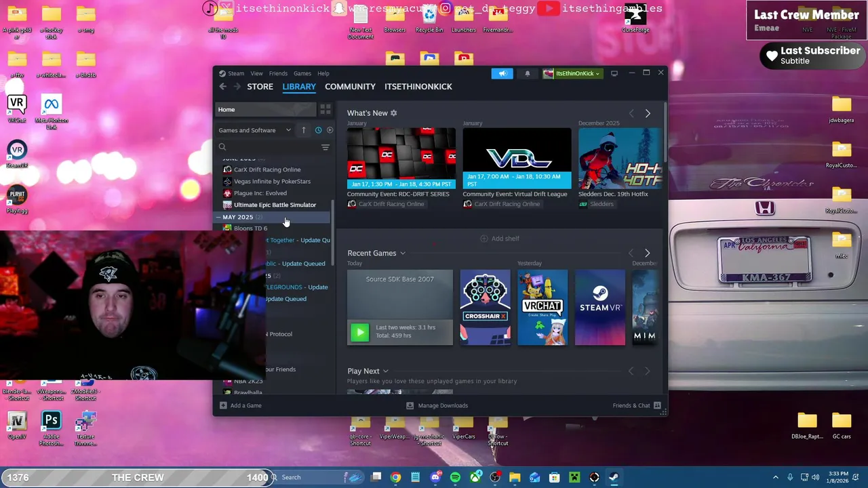Open RDC-DRIFT SERIES community event thumbnail
Viewport: 868px width, 488px height.
pyautogui.click(x=401, y=158)
